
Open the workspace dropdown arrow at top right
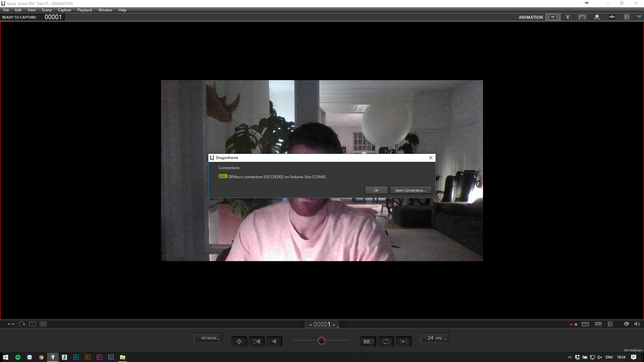point(640,17)
